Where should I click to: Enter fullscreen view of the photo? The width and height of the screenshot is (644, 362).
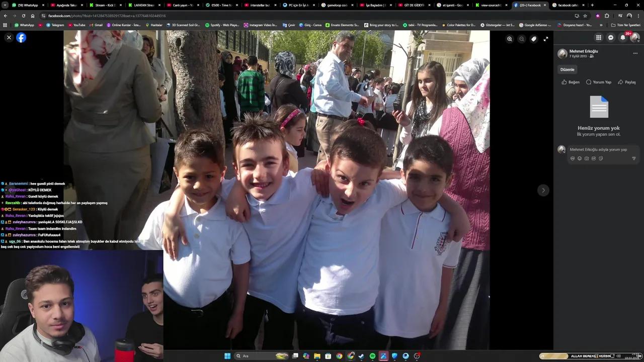coord(546,39)
